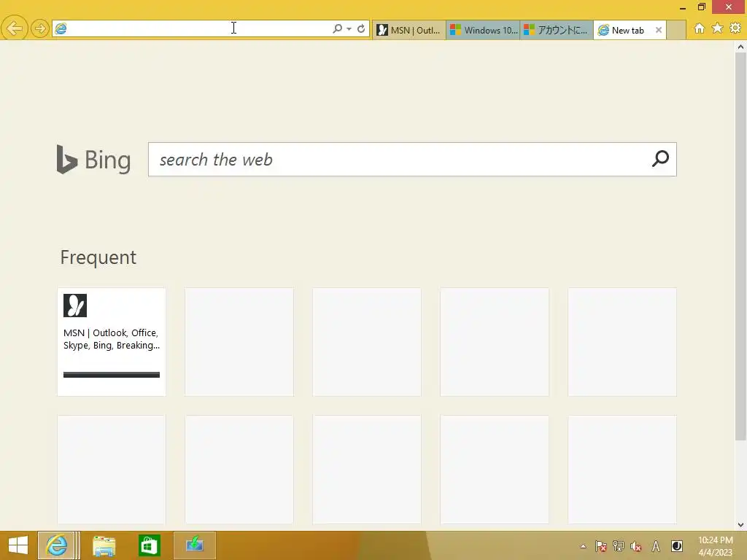This screenshot has width=747, height=560.
Task: Open the Action Center flag icon
Action: (601, 546)
